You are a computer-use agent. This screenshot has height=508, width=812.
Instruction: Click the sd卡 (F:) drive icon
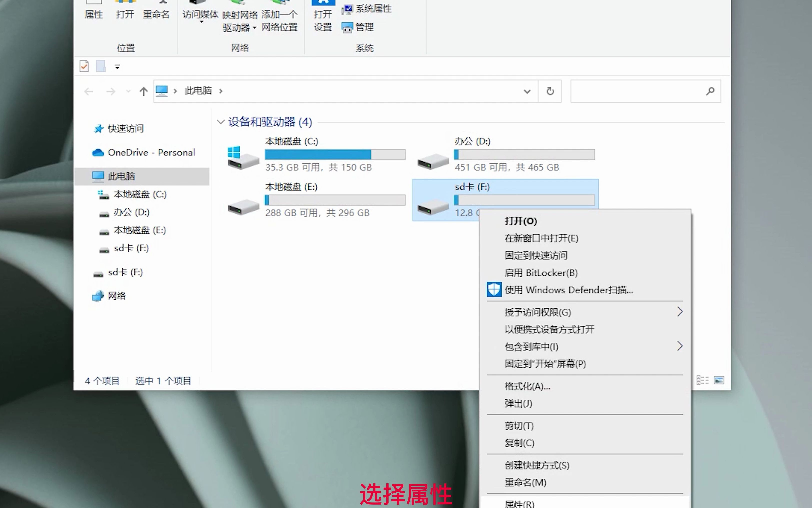click(x=433, y=207)
